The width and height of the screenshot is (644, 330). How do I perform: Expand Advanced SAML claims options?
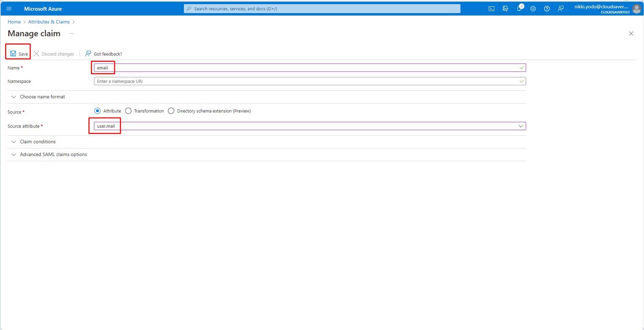coord(53,155)
